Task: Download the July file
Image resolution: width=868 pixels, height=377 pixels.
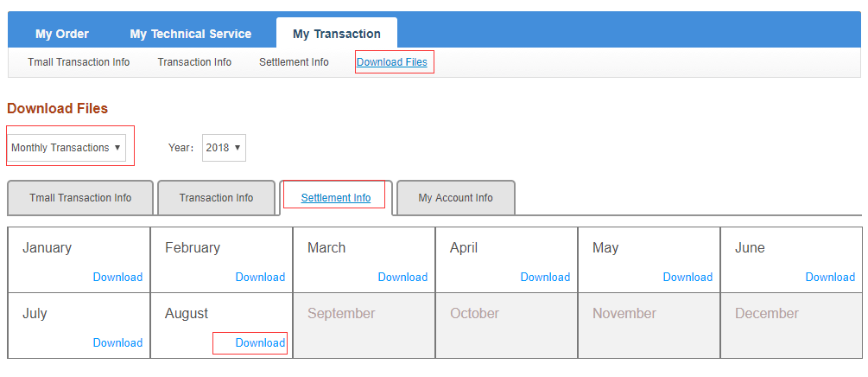Action: click(117, 342)
